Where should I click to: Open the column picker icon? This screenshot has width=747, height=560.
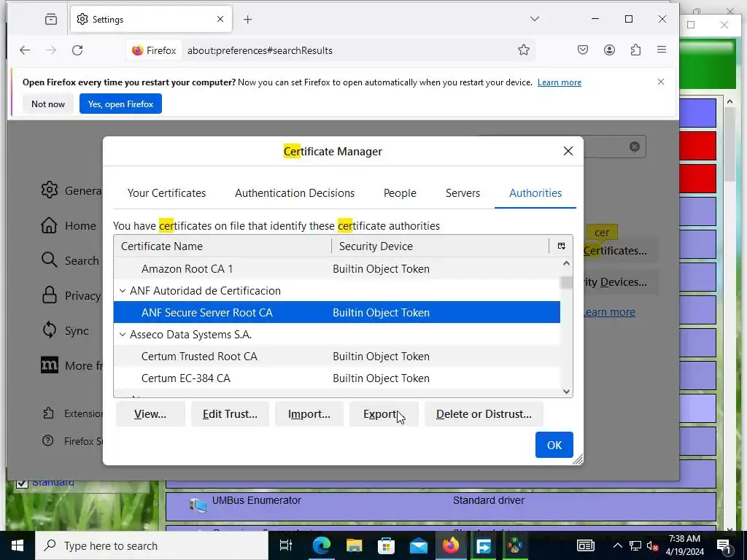pyautogui.click(x=561, y=246)
